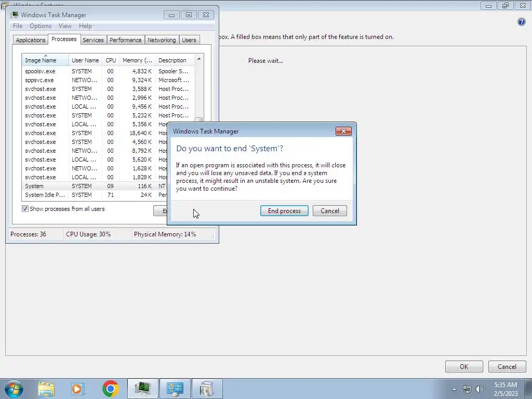This screenshot has height=399, width=532.
Task: Switch to the Services tab
Action: [93, 40]
